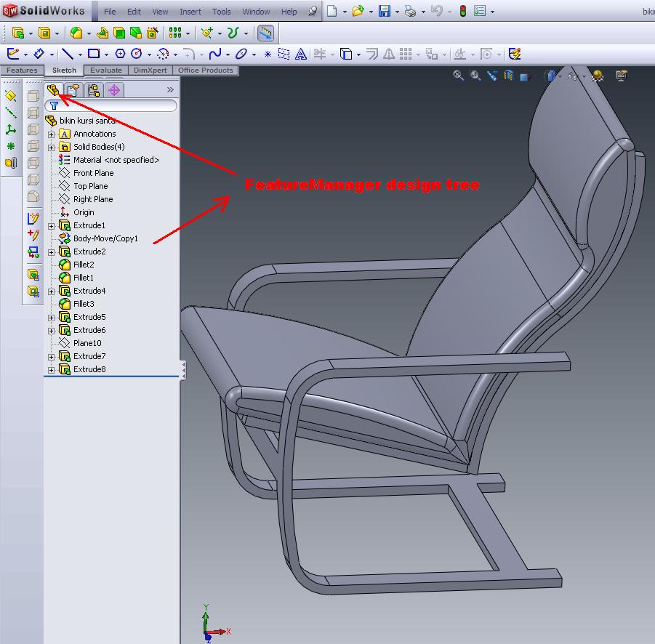The width and height of the screenshot is (655, 644).
Task: Open the Sketch Text tool
Action: point(300,54)
